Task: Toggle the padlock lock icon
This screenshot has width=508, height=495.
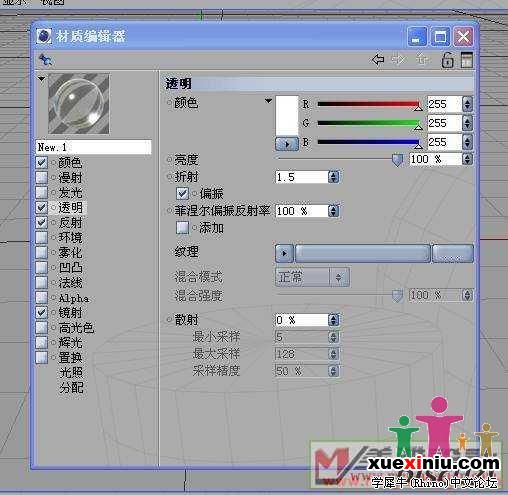Action: pos(447,60)
